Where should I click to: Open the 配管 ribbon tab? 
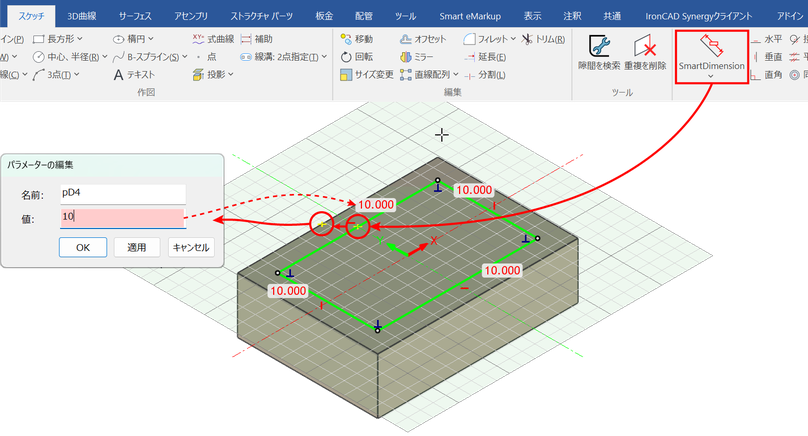click(x=364, y=16)
